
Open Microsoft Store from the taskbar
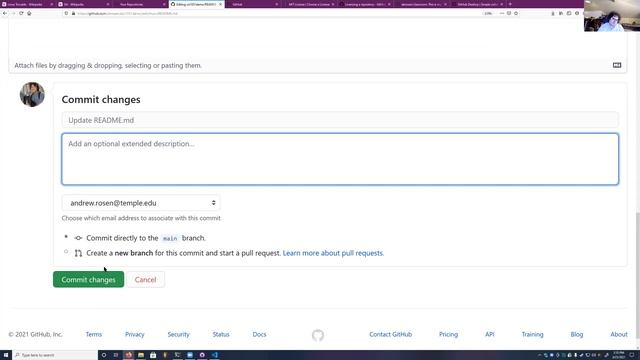pos(153,355)
